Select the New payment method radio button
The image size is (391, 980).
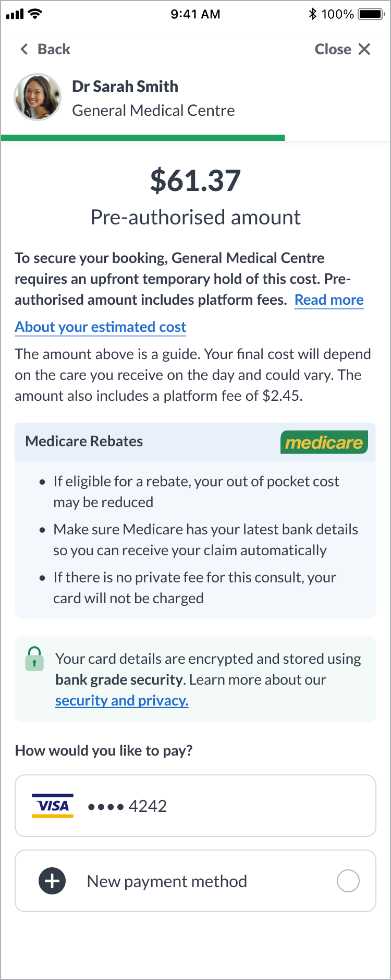[348, 881]
